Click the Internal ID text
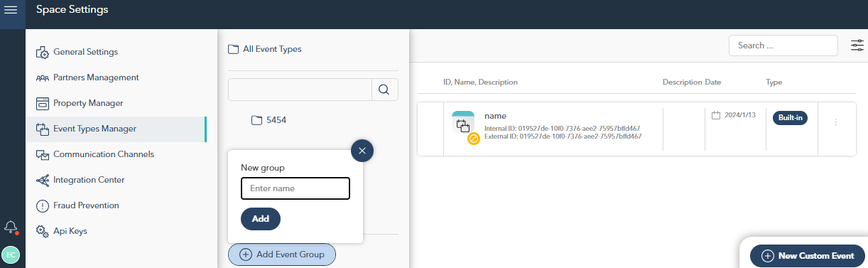This screenshot has width=868, height=268. (x=562, y=129)
